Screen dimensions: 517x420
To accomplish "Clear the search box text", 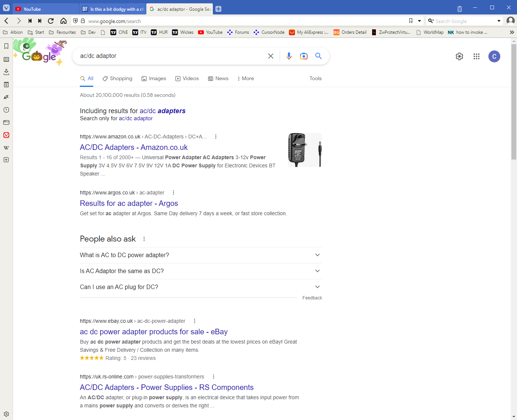I will tap(271, 56).
